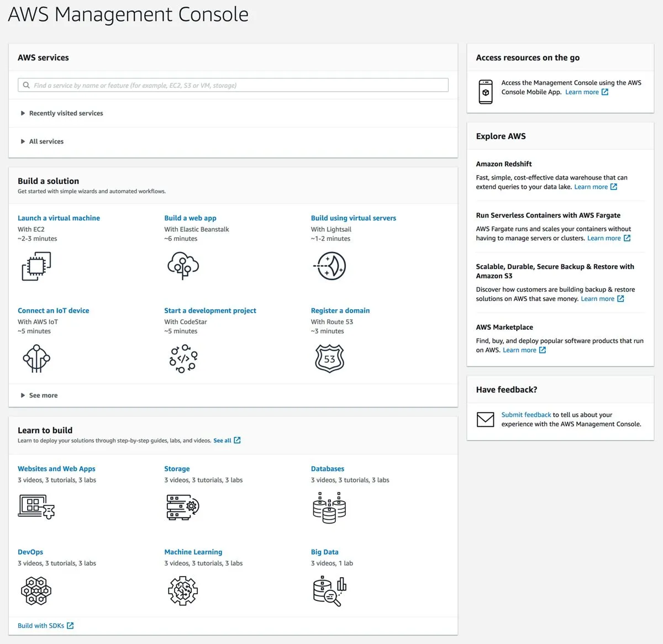Click Learn more next to Amazon Redshift
This screenshot has width=663, height=644.
click(592, 187)
